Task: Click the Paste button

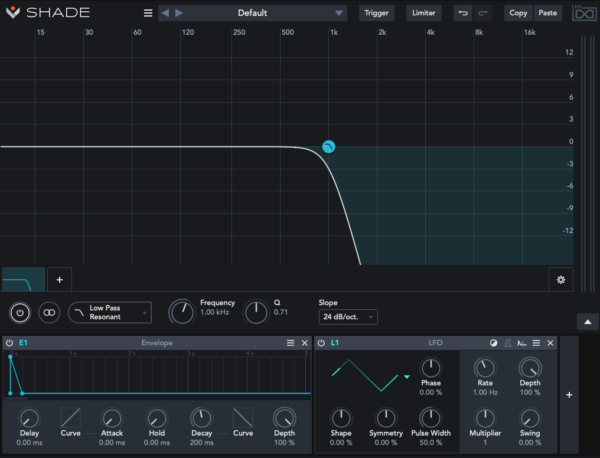Action: 548,13
